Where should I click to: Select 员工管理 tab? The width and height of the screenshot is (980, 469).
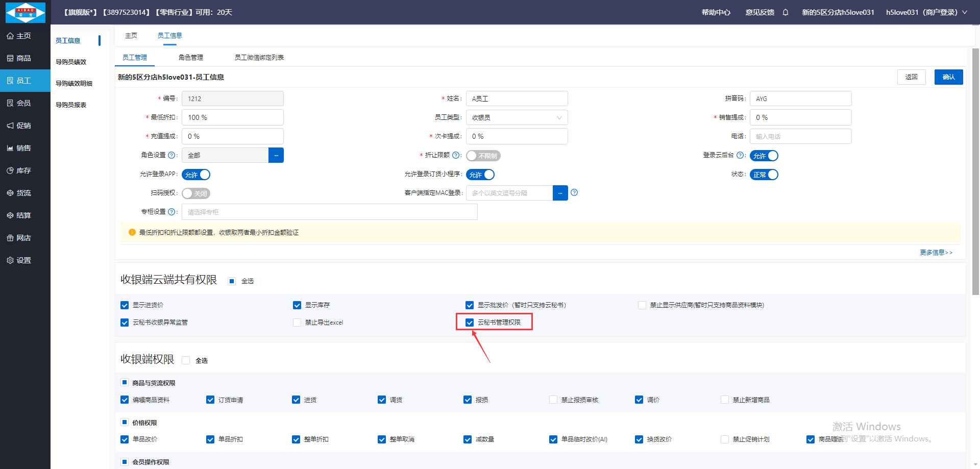(x=135, y=57)
